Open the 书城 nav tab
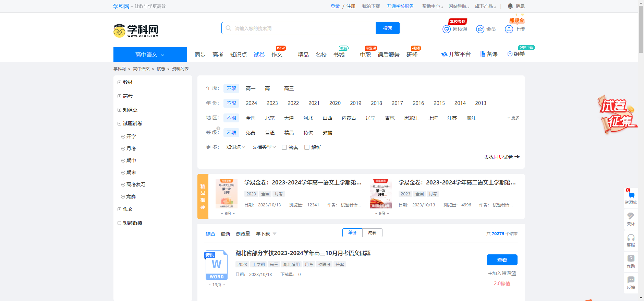This screenshot has height=301, width=644. click(339, 55)
